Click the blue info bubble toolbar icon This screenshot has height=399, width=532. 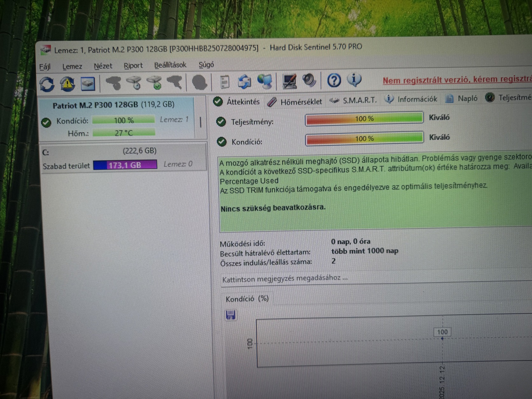click(354, 80)
